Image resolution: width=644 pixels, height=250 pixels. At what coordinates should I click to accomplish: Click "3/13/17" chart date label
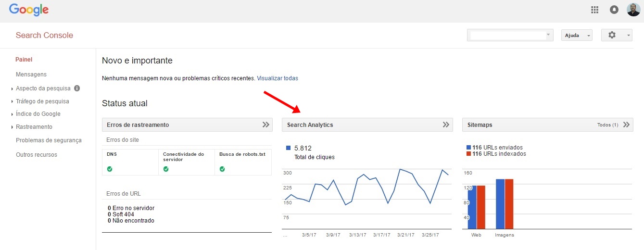point(357,235)
